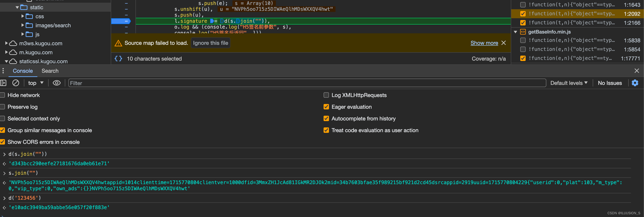Select the images/search folder icon
Image resolution: width=644 pixels, height=217 pixels.
pos(29,25)
